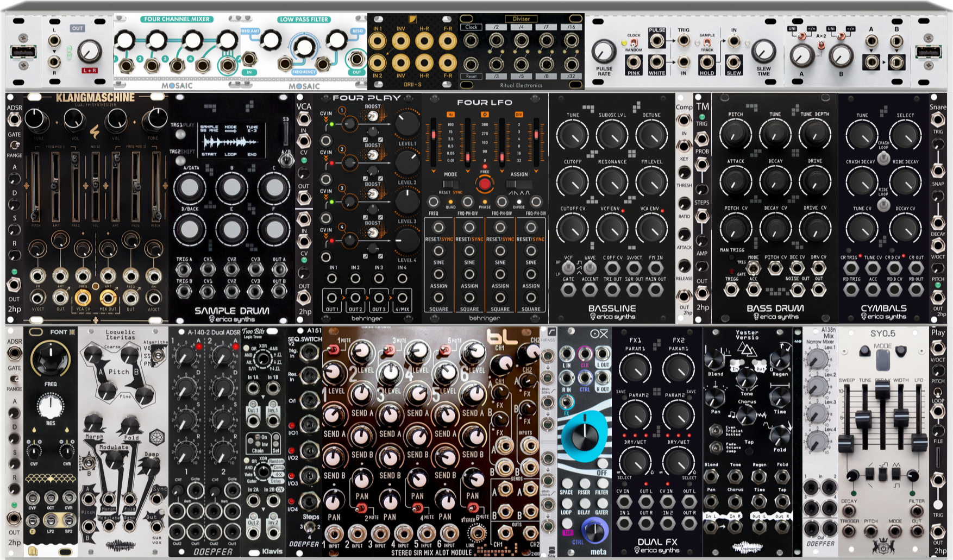Flip the SAMPLE/TRACK switch

707,43
